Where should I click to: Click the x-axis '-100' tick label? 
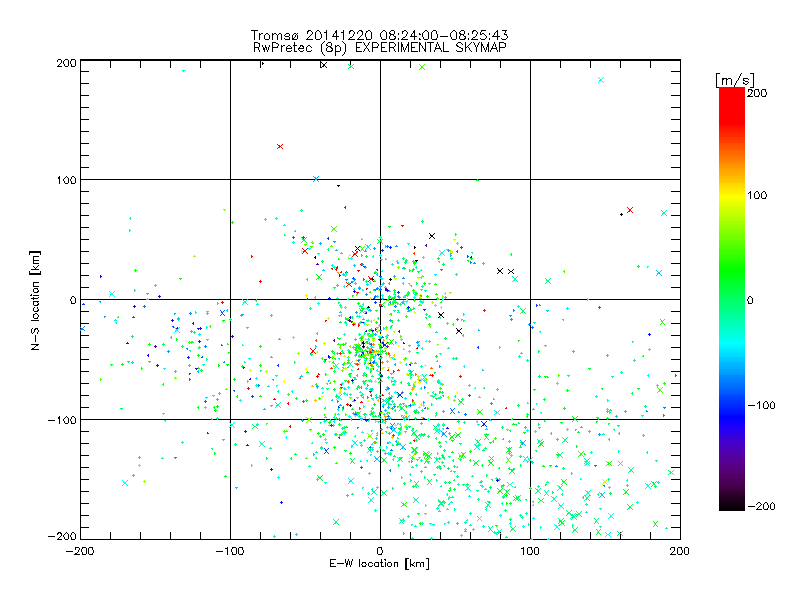pos(230,551)
